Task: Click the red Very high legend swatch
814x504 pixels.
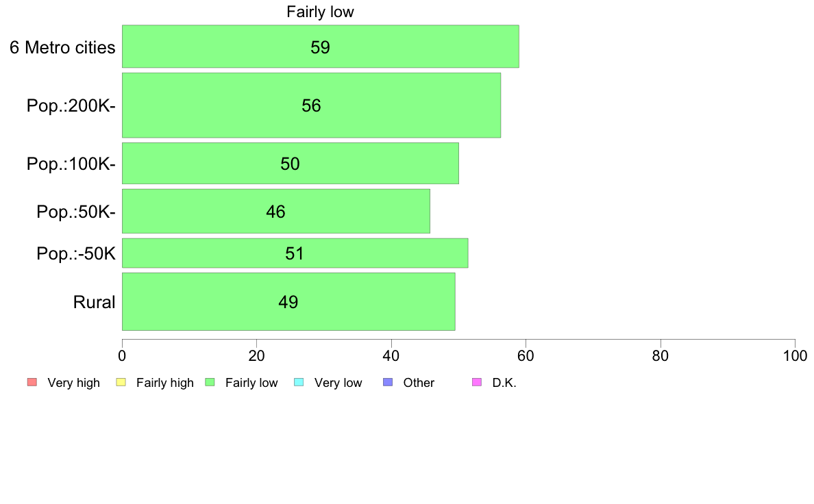Action: 32,382
